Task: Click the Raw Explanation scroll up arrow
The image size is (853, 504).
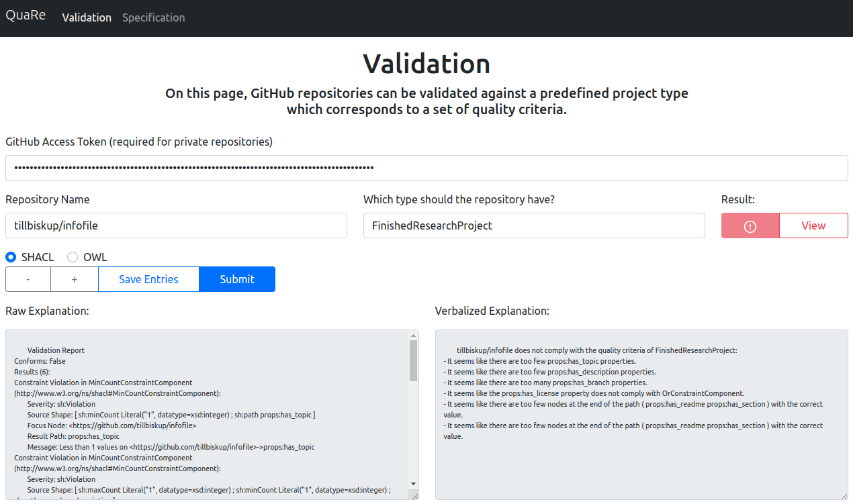Action: (x=414, y=335)
